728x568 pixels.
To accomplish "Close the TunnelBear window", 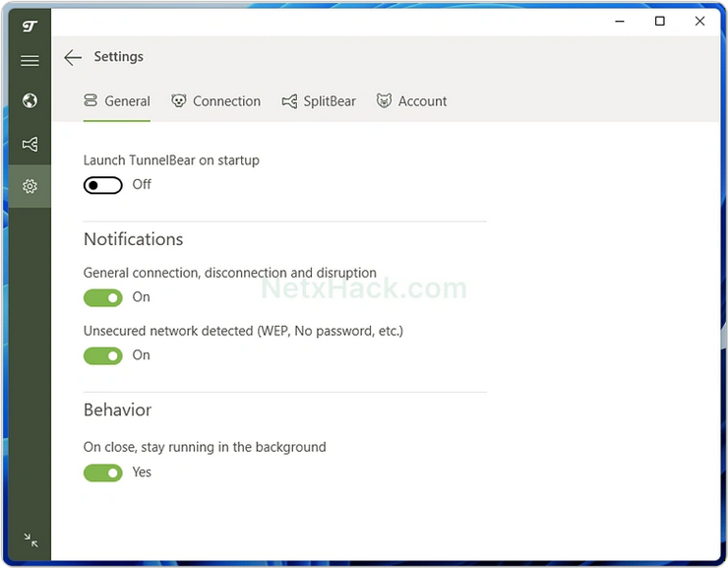I will pyautogui.click(x=699, y=21).
